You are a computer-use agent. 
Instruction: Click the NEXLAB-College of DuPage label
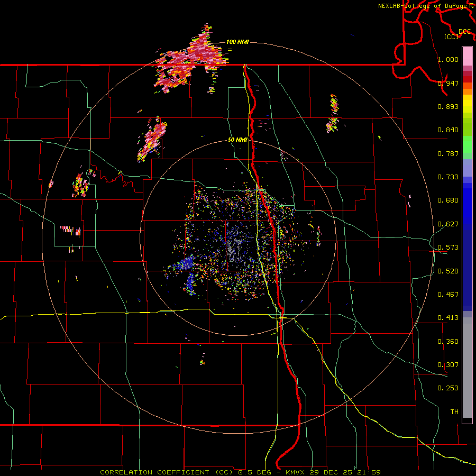tap(423, 6)
